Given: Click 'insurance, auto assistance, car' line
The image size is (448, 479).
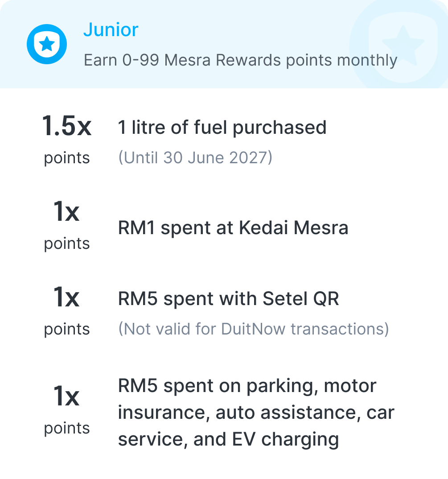Looking at the screenshot, I should point(256,413).
